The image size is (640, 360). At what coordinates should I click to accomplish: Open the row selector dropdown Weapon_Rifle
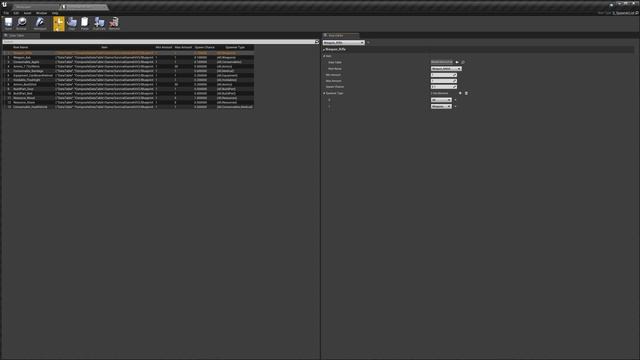point(344,42)
